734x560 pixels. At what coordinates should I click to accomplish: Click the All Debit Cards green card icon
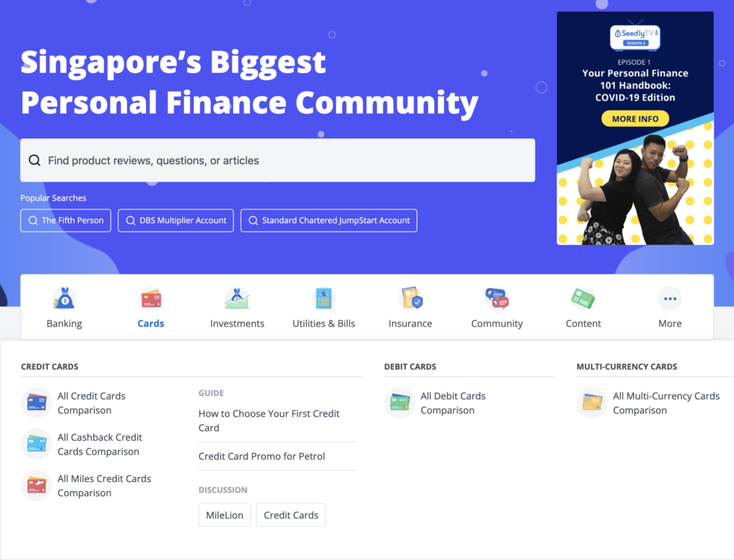(400, 403)
